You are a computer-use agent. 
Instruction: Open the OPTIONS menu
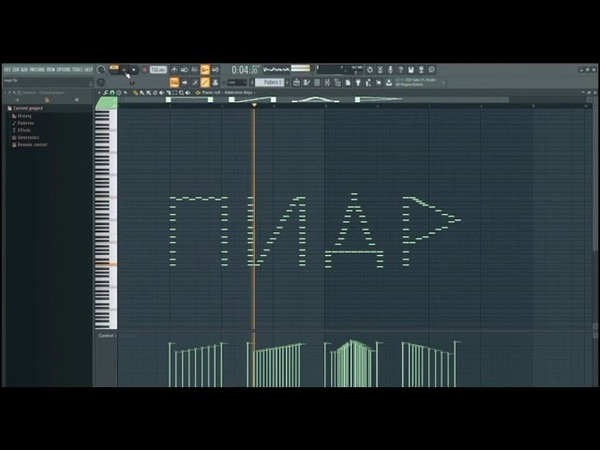tap(62, 70)
